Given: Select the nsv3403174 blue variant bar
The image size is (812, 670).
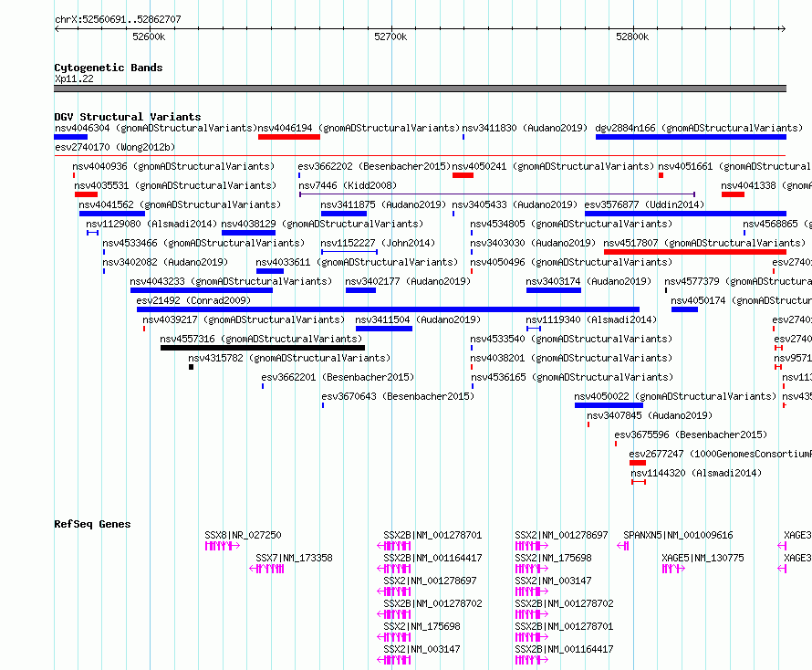Looking at the screenshot, I should (x=554, y=290).
